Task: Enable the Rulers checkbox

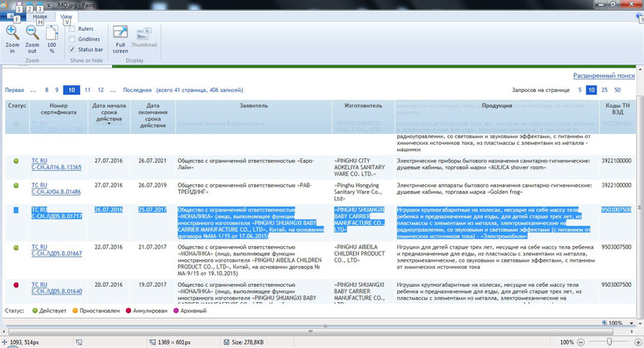Action: point(73,29)
